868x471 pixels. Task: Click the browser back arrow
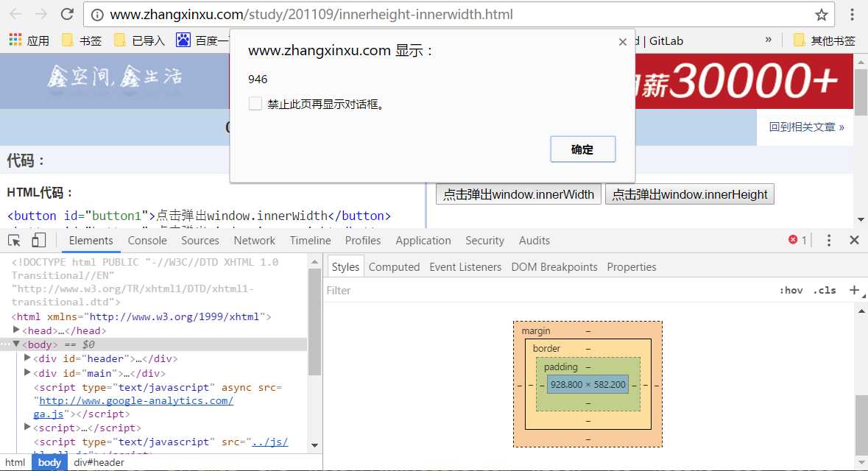pyautogui.click(x=15, y=15)
